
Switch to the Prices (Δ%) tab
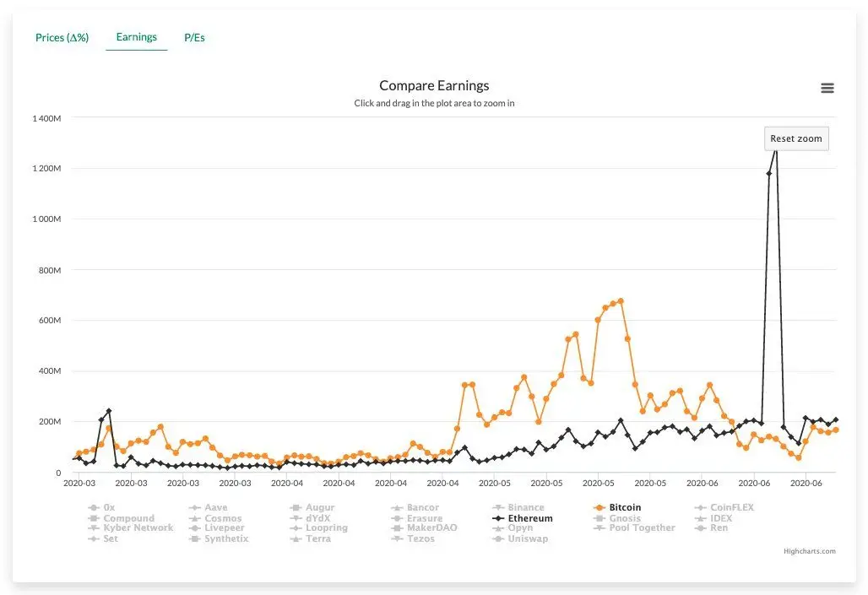[62, 37]
